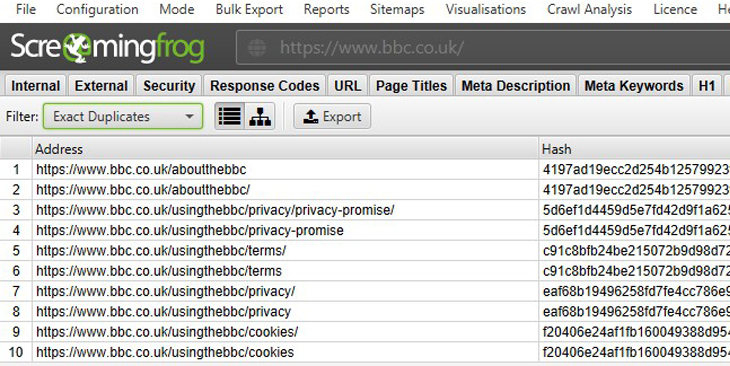This screenshot has width=730, height=366.
Task: Sort by the Hash column header
Action: click(634, 149)
